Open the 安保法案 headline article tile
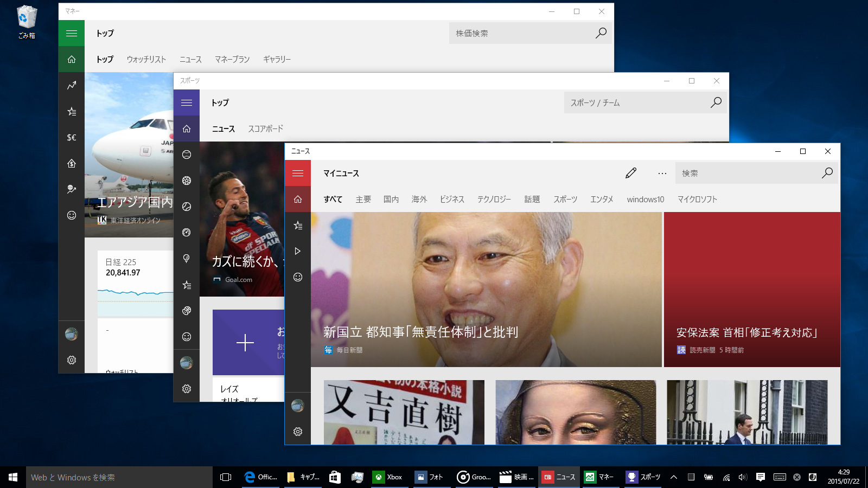Screen dimensions: 868x488 [x=752, y=290]
